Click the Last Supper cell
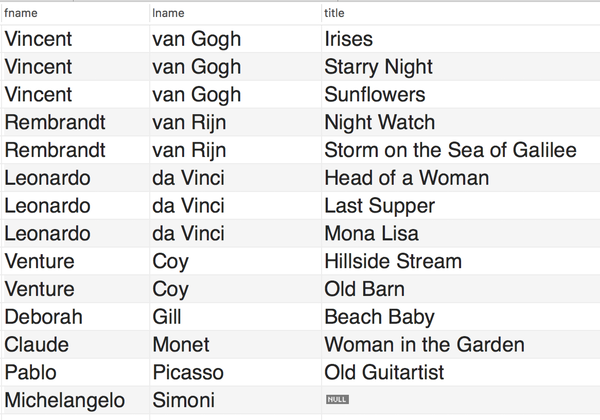600x420 pixels. [379, 206]
